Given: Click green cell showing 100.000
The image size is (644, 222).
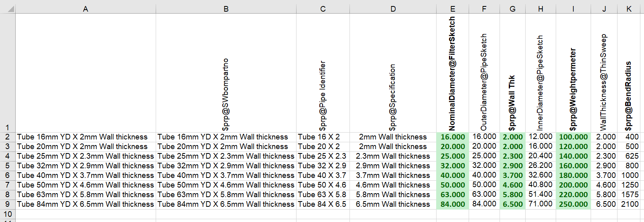Looking at the screenshot, I should pos(573,137).
